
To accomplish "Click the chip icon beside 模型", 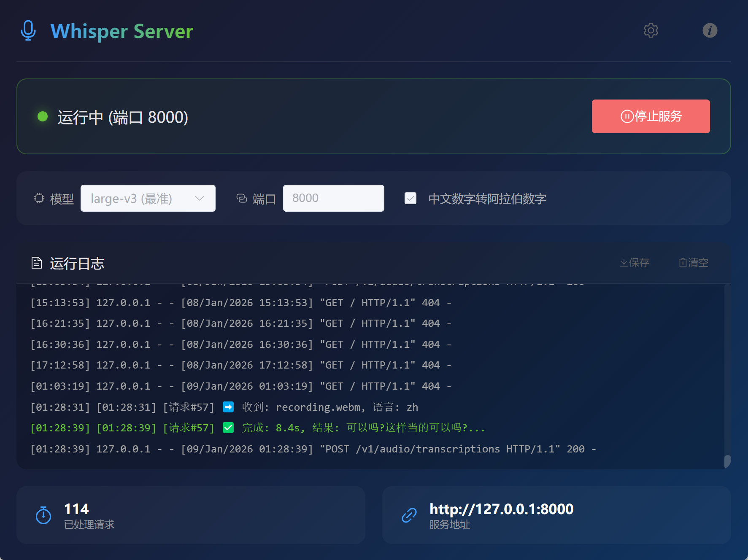I will (x=39, y=198).
